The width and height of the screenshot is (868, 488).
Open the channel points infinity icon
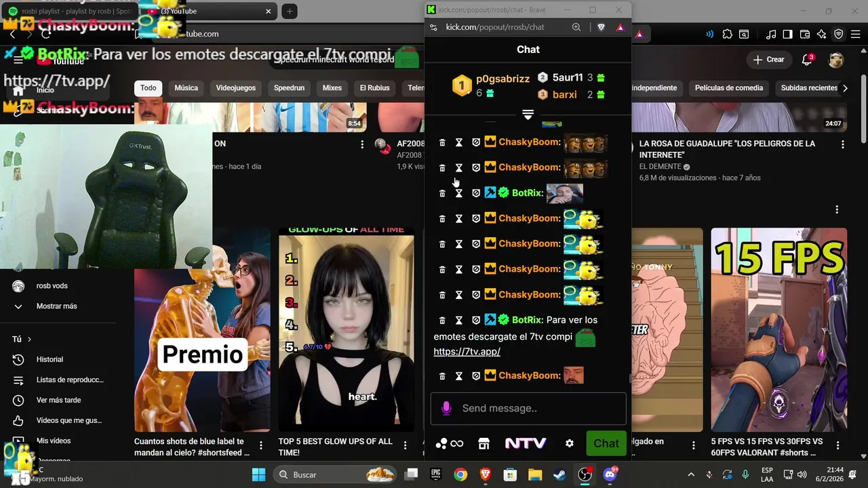[x=456, y=444]
